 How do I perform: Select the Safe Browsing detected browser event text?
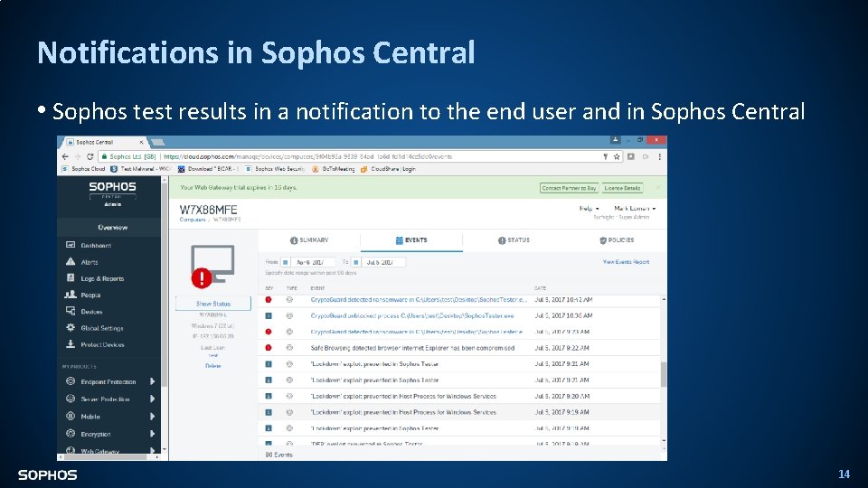412,347
